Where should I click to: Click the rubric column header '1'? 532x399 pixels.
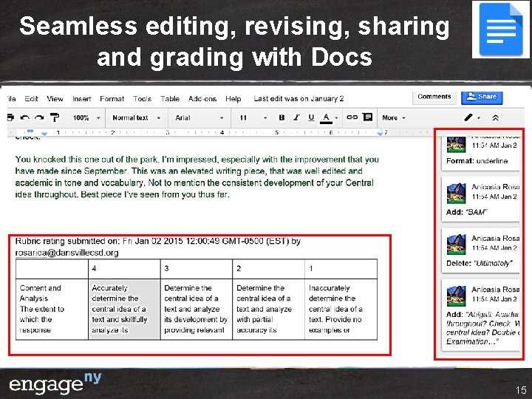click(341, 269)
